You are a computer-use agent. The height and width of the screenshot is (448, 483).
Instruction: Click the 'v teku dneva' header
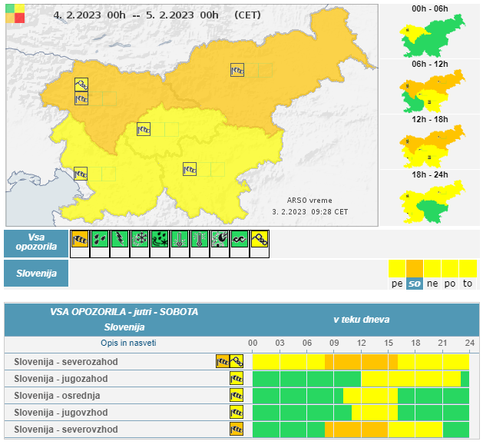[x=362, y=320]
